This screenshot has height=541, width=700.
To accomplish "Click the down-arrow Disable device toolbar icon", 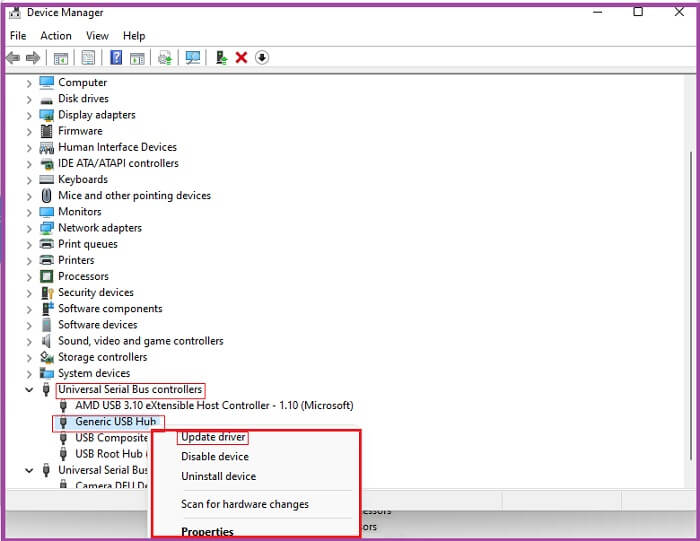I will (262, 58).
